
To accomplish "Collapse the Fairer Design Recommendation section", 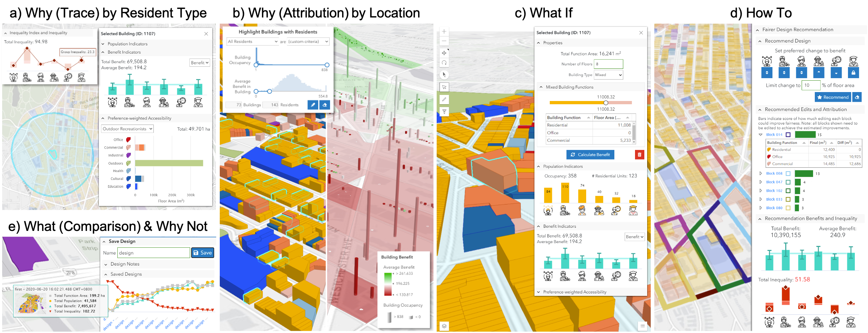I will [757, 30].
